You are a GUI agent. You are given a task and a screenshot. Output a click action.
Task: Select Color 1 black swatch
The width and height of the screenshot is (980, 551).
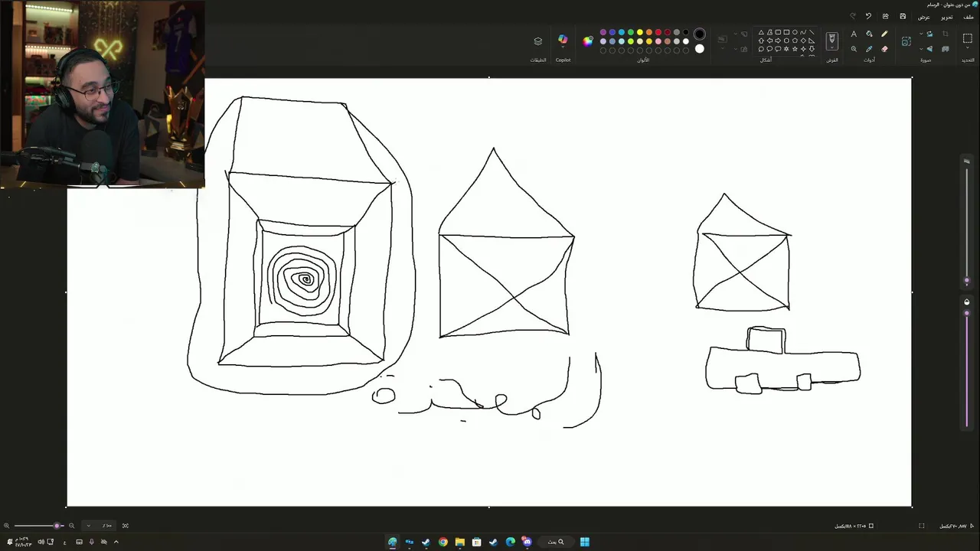tap(700, 34)
